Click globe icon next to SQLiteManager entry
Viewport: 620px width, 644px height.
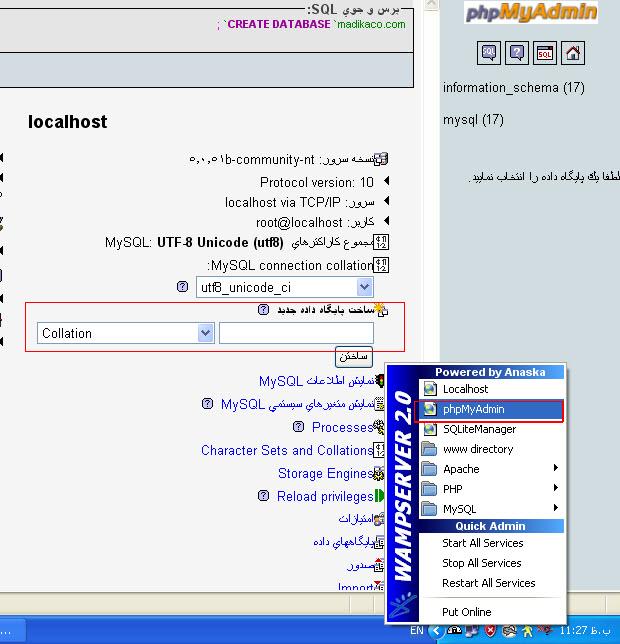tap(430, 429)
